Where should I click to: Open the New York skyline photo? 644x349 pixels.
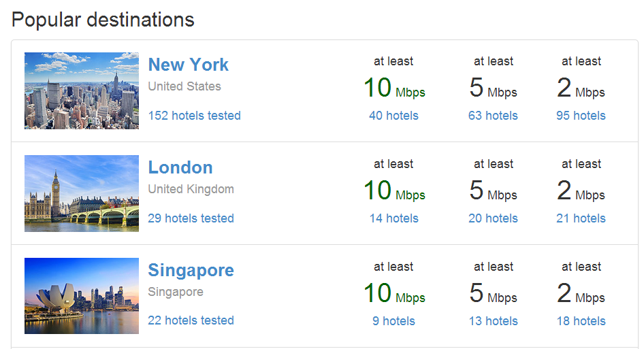(82, 90)
